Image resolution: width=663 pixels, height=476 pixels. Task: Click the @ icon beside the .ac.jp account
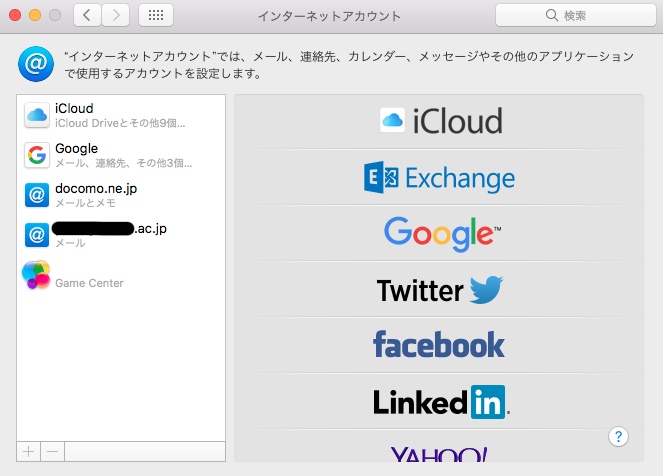click(37, 235)
